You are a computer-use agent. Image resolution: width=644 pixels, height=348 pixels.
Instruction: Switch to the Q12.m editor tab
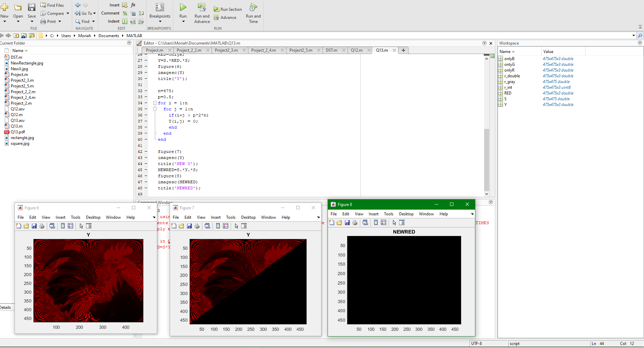[x=357, y=50]
